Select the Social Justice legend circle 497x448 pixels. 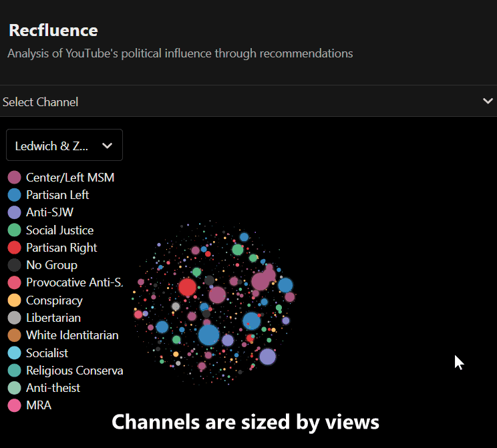[14, 230]
